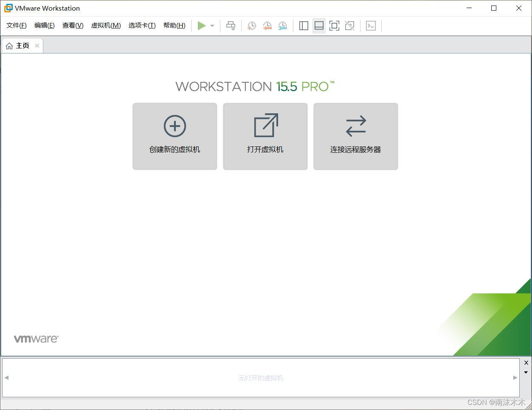This screenshot has width=532, height=410.
Task: Open the 选项卡(T) menu
Action: pos(142,25)
